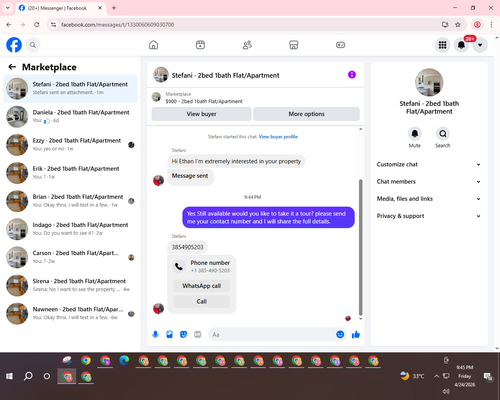Open the Brian conversation
The image size is (500, 400).
pyautogui.click(x=70, y=201)
